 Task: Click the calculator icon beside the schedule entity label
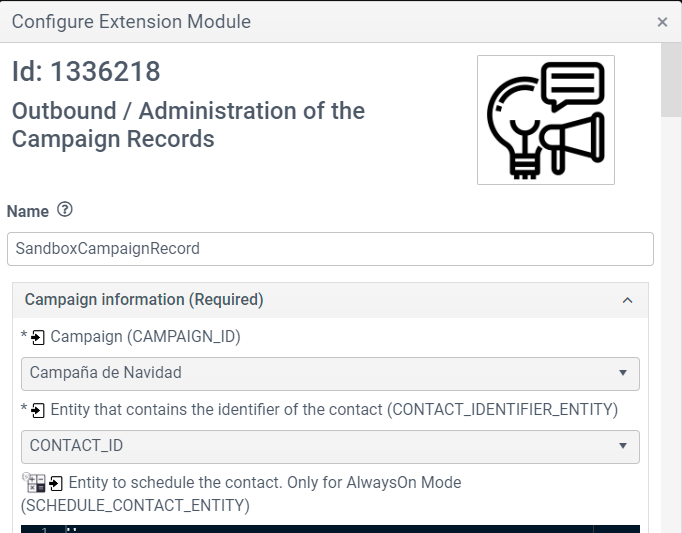pos(33,483)
